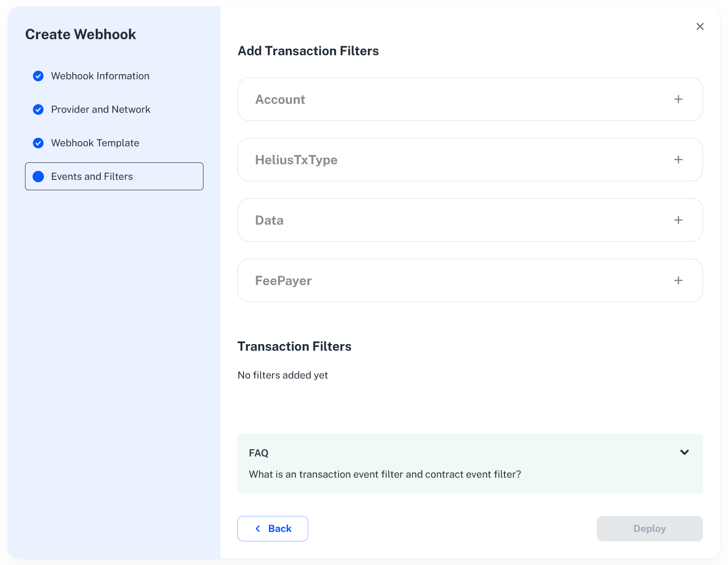This screenshot has width=728, height=565.
Task: Open the Webhook Template step
Action: (x=94, y=143)
